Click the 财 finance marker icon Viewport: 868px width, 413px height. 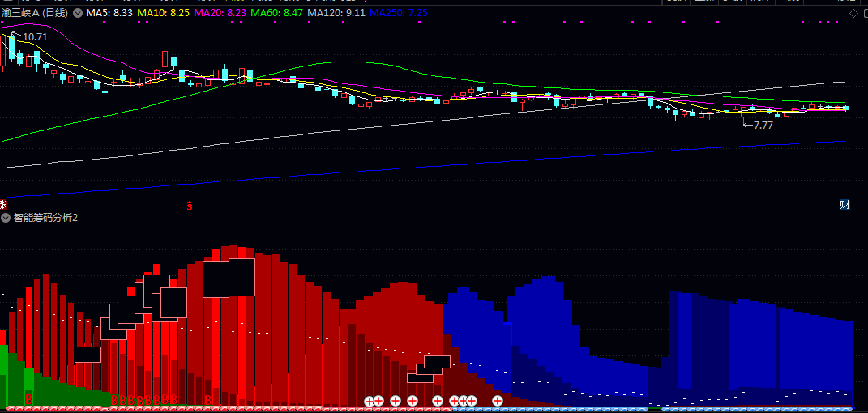pos(844,205)
